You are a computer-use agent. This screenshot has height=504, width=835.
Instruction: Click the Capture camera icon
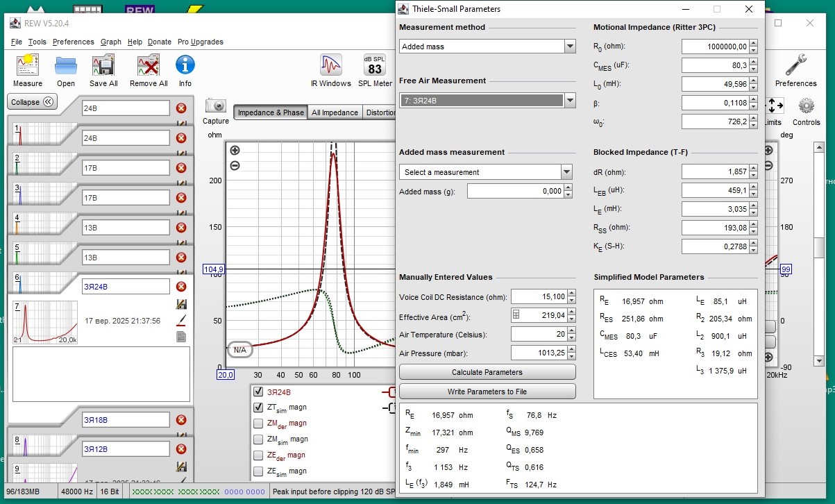[x=216, y=106]
